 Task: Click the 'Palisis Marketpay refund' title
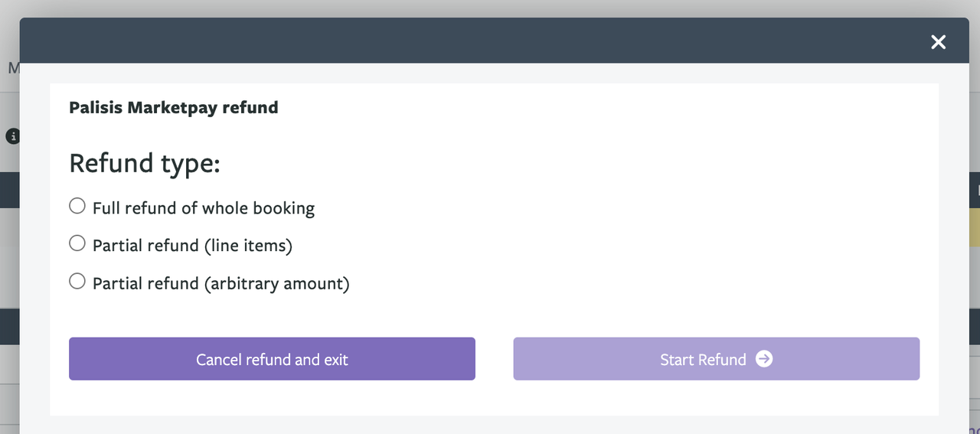174,107
